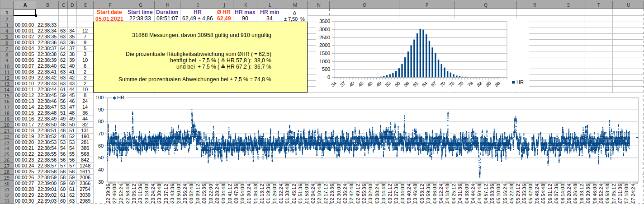Viewport: 644px width, 204px height.
Task: Select column U header
Action: 629,5
